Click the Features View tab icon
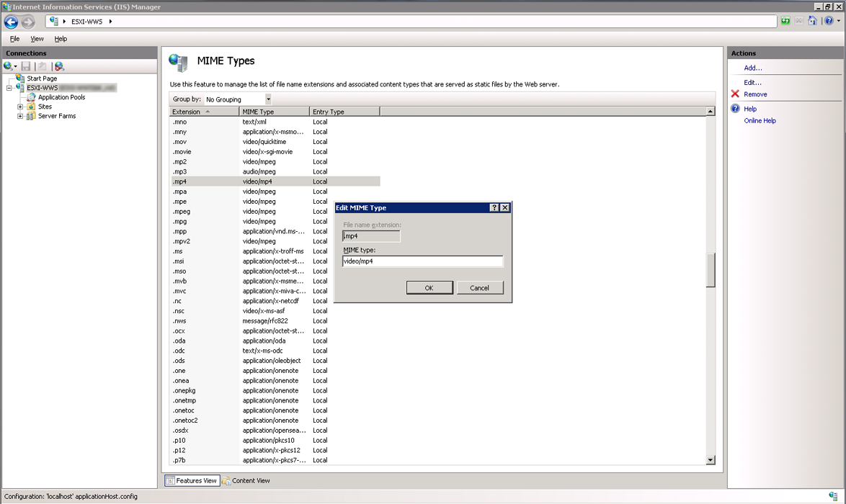The height and width of the screenshot is (504, 846). 170,481
